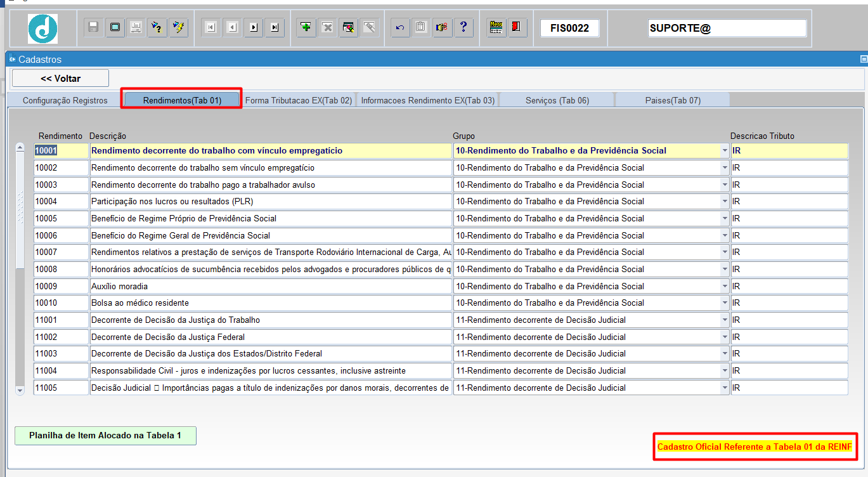Open Grupo dropdown for row 11001
This screenshot has height=477, width=868.
pyautogui.click(x=725, y=320)
